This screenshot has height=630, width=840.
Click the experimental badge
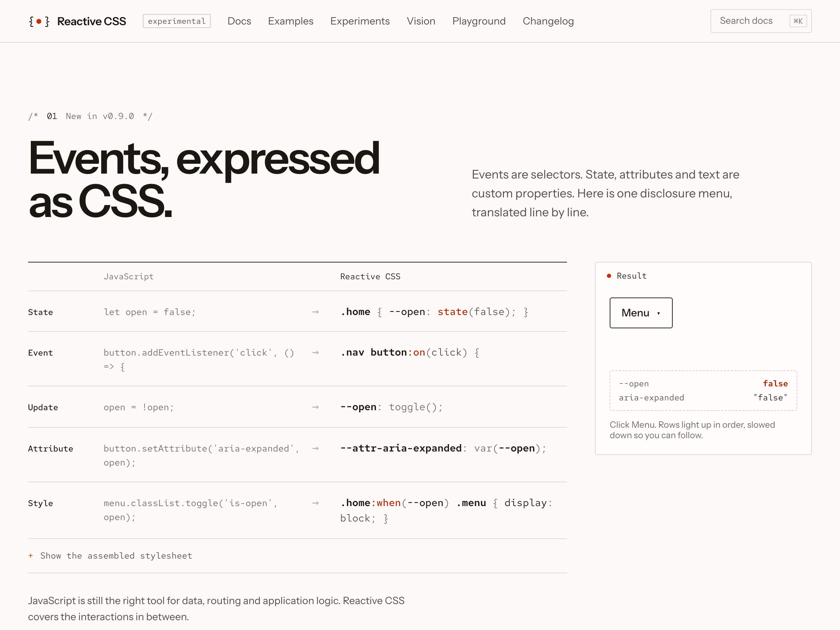(177, 21)
